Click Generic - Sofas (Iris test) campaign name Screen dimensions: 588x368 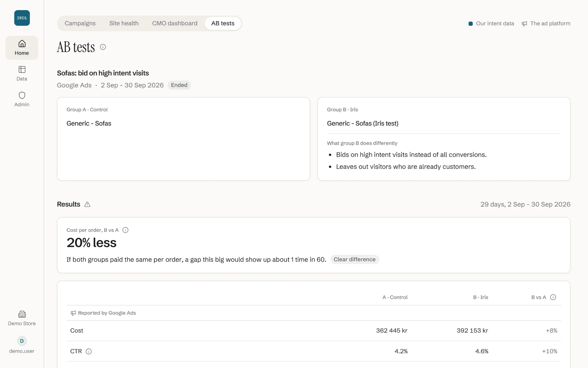[363, 123]
